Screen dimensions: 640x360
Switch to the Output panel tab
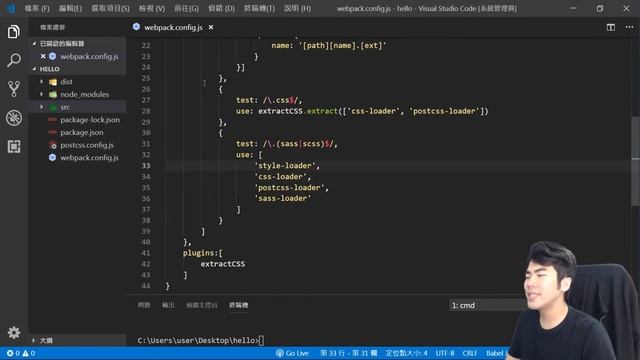tap(168, 305)
